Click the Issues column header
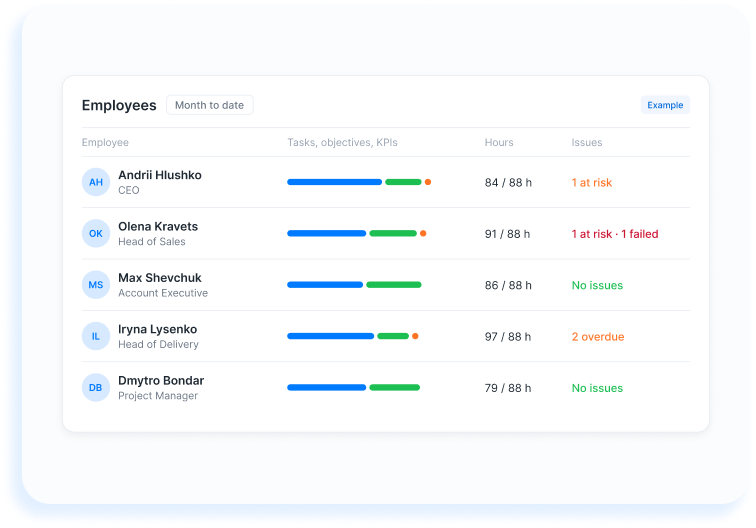Screen dimensions: 756x528 (587, 143)
